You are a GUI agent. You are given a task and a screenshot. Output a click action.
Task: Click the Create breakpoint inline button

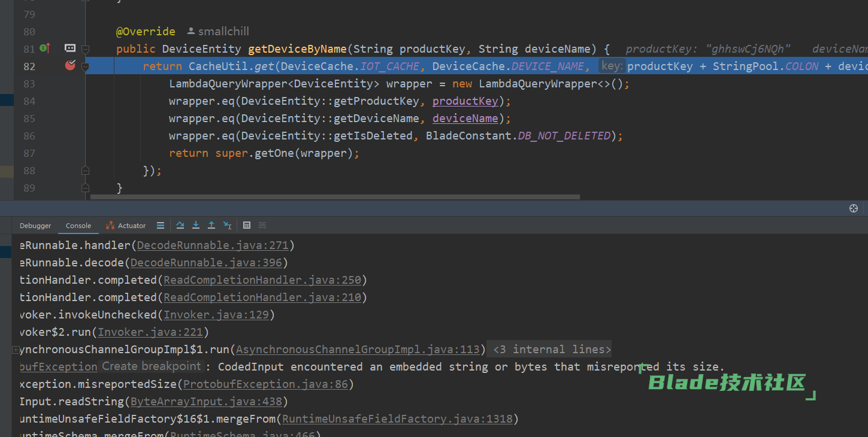tap(151, 366)
